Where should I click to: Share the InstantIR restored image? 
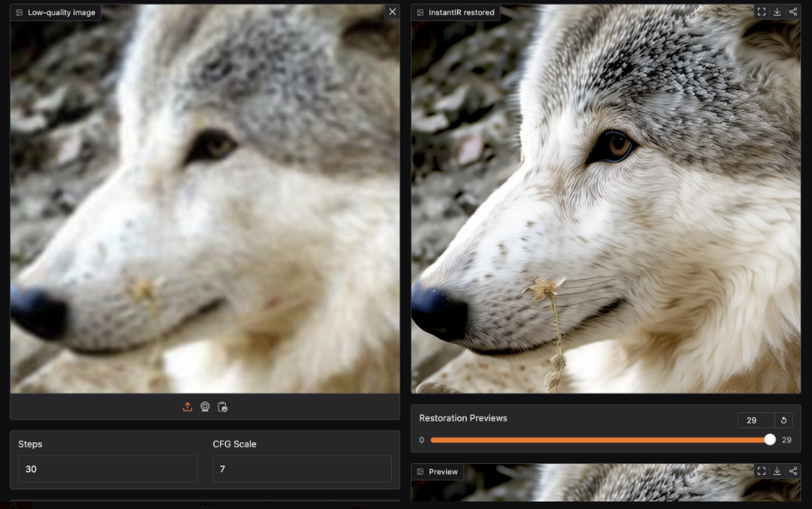(x=793, y=12)
